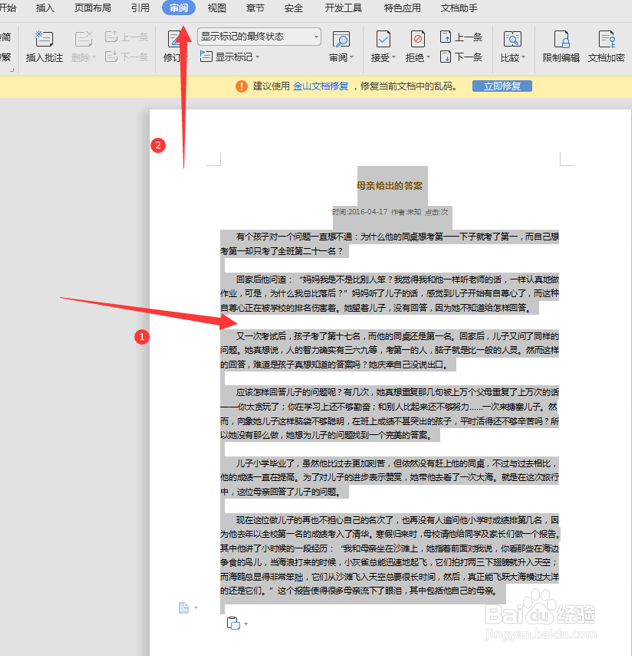The width and height of the screenshot is (632, 656).
Task: Expand the Compare (比较) dropdown arrow
Action: pos(523,57)
